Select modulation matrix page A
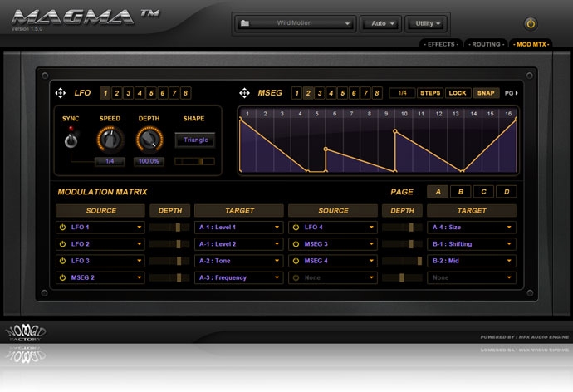The width and height of the screenshot is (573, 392). click(438, 192)
